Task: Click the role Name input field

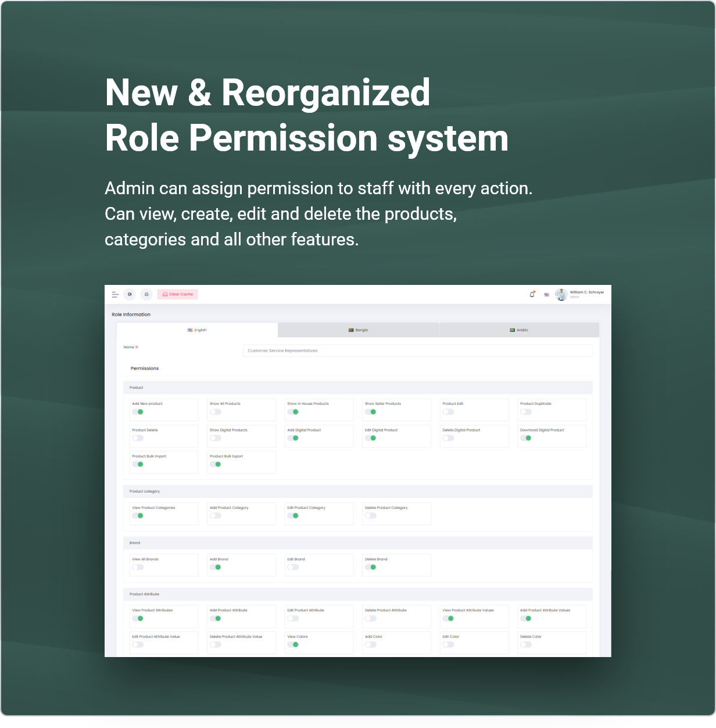Action: [x=417, y=351]
